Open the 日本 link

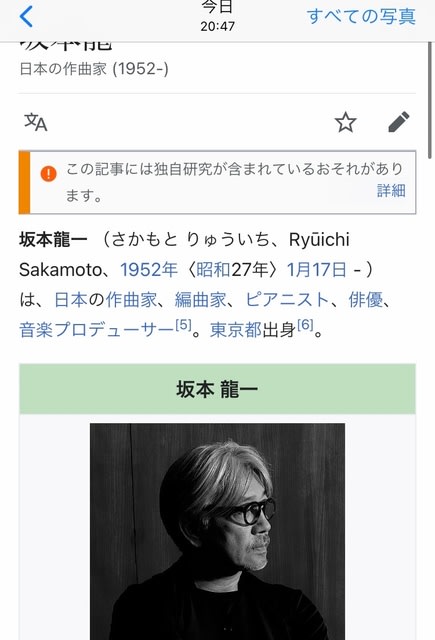(71, 300)
